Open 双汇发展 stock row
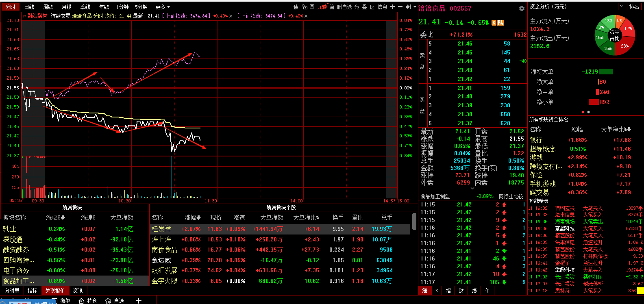Viewport: 644px width, 304px height. 281,270
